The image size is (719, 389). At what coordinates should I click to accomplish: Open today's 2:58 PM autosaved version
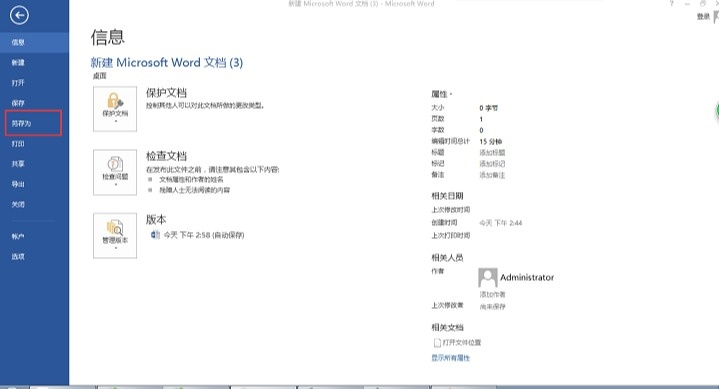[204, 235]
